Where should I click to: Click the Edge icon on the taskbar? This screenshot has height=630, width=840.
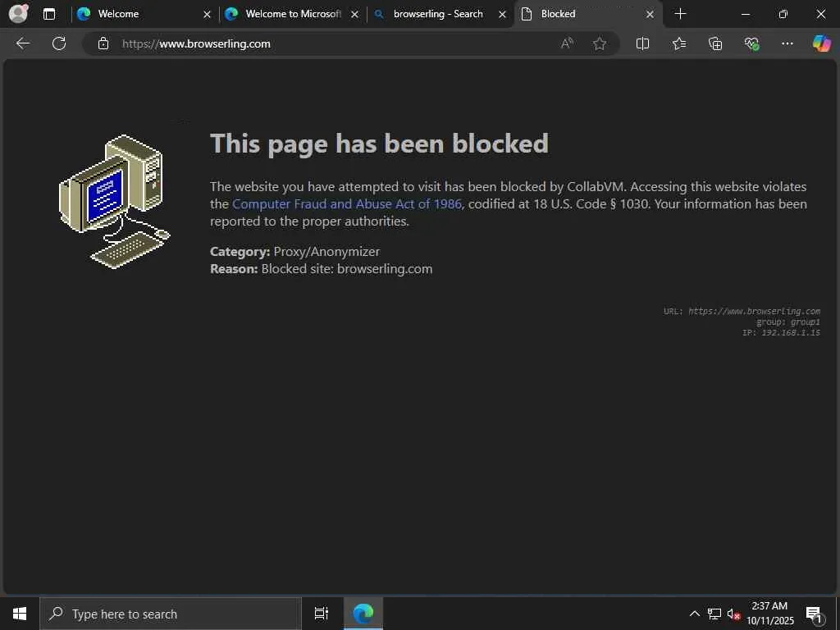point(363,614)
